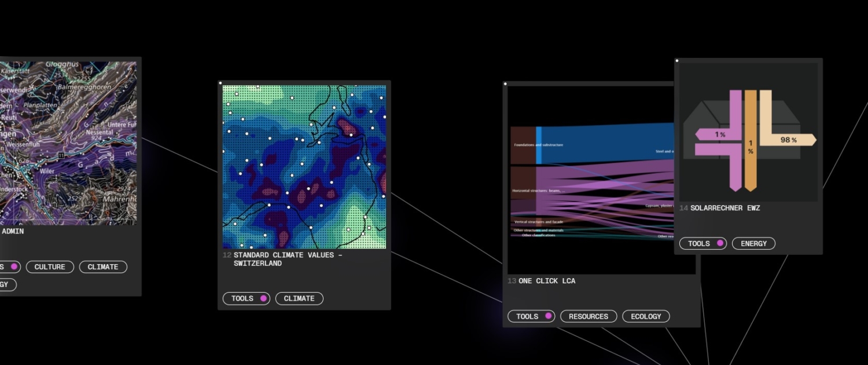Screen dimensions: 868x365
Task: Click the pink 1 % arrow in the house graphic
Action: pyautogui.click(x=718, y=134)
